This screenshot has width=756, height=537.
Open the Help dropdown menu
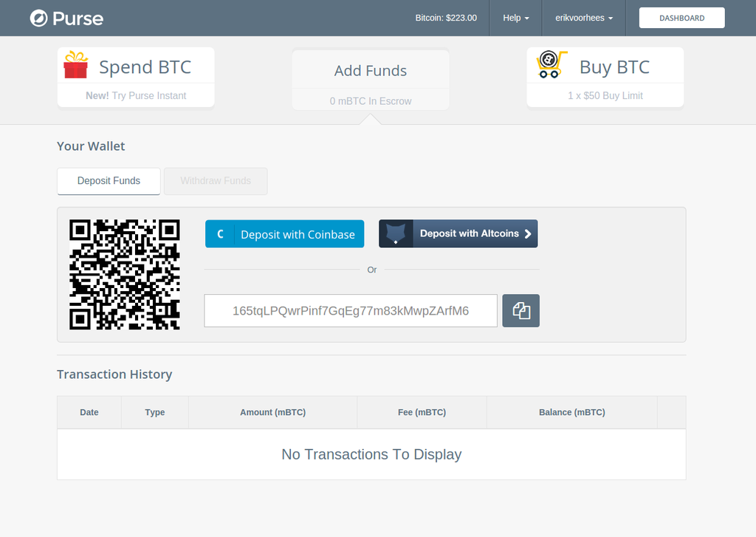click(x=515, y=18)
